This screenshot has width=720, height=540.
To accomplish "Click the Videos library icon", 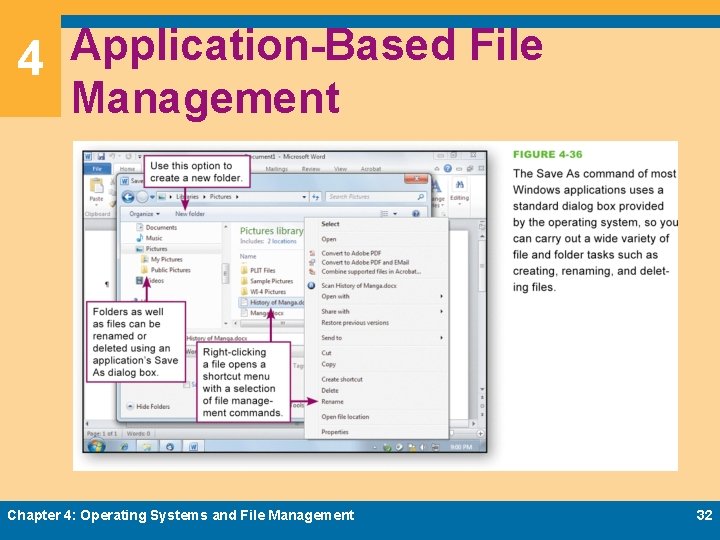I will pyautogui.click(x=140, y=281).
